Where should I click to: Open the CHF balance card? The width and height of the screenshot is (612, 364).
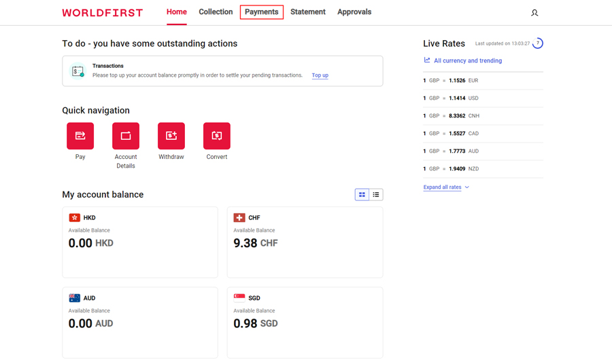tap(305, 242)
